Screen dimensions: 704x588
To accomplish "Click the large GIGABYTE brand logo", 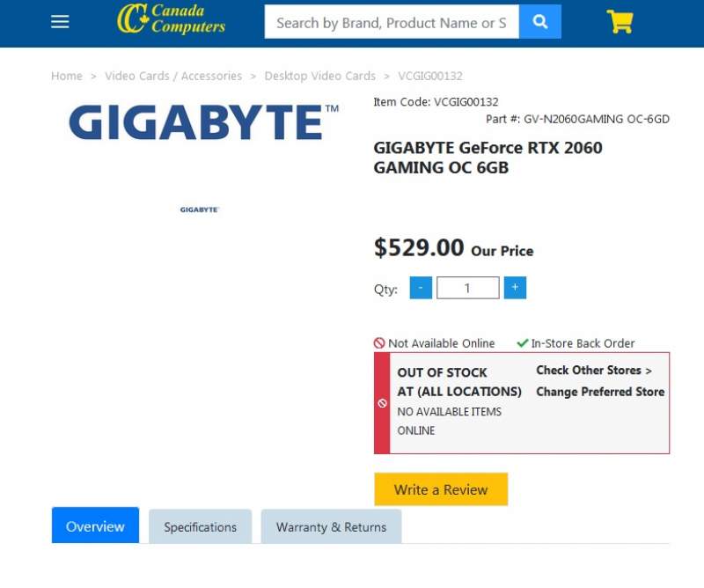I will 200,121.
